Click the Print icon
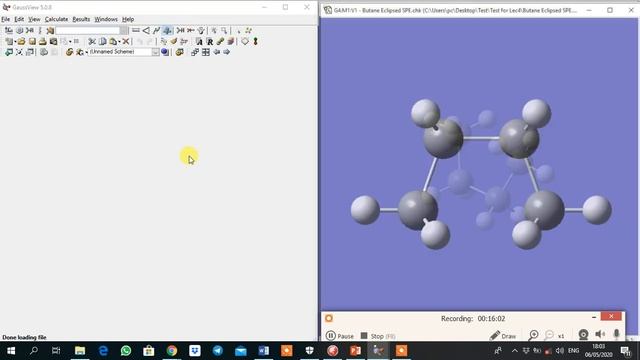The width and height of the screenshot is (640, 360). pos(42,41)
